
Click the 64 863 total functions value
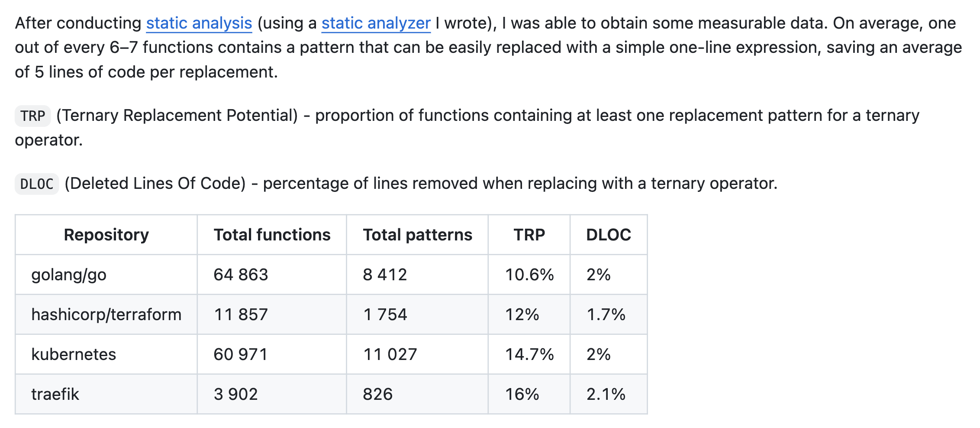pyautogui.click(x=241, y=275)
